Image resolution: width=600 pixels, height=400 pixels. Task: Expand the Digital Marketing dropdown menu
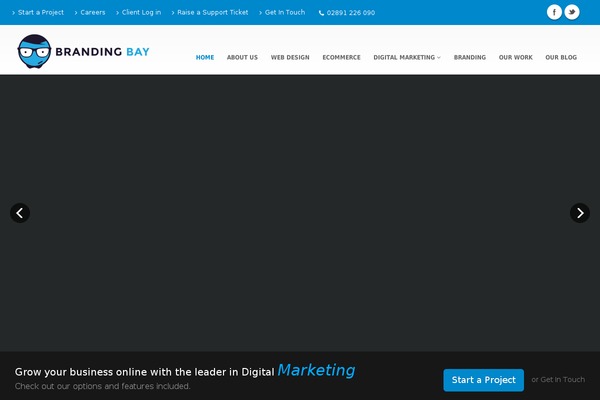pos(407,57)
